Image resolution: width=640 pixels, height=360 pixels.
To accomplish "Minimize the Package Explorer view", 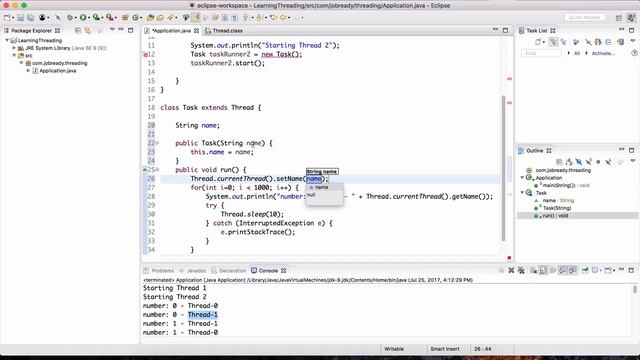I will (121, 30).
